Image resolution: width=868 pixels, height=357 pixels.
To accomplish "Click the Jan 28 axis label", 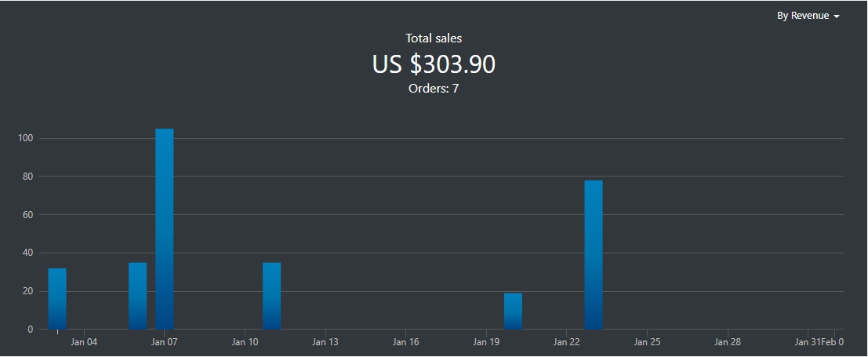I will (728, 342).
